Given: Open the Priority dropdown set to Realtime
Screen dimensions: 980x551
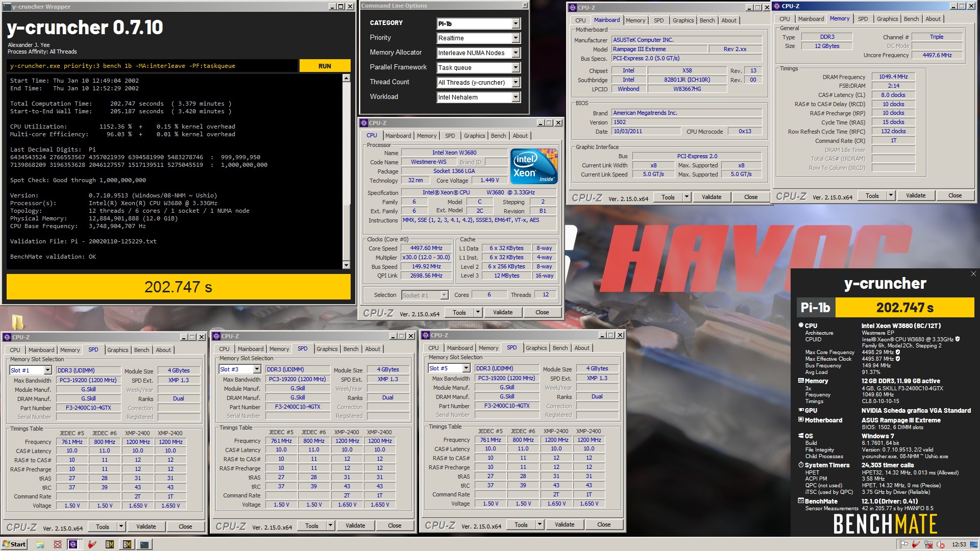Looking at the screenshot, I should pyautogui.click(x=516, y=38).
